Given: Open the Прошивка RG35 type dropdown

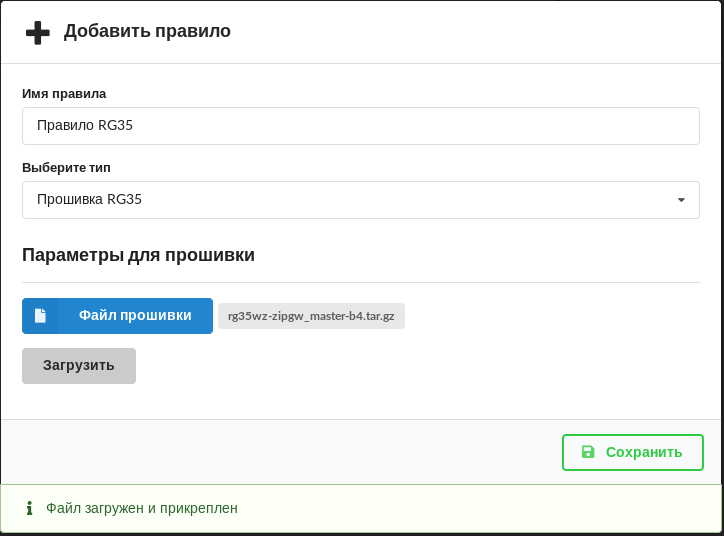Looking at the screenshot, I should tap(360, 200).
